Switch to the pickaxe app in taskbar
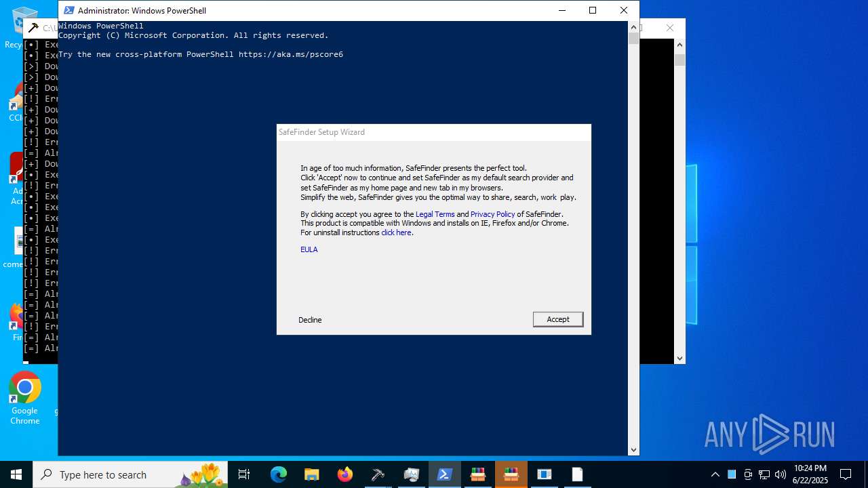This screenshot has height=488, width=868. coord(378,474)
